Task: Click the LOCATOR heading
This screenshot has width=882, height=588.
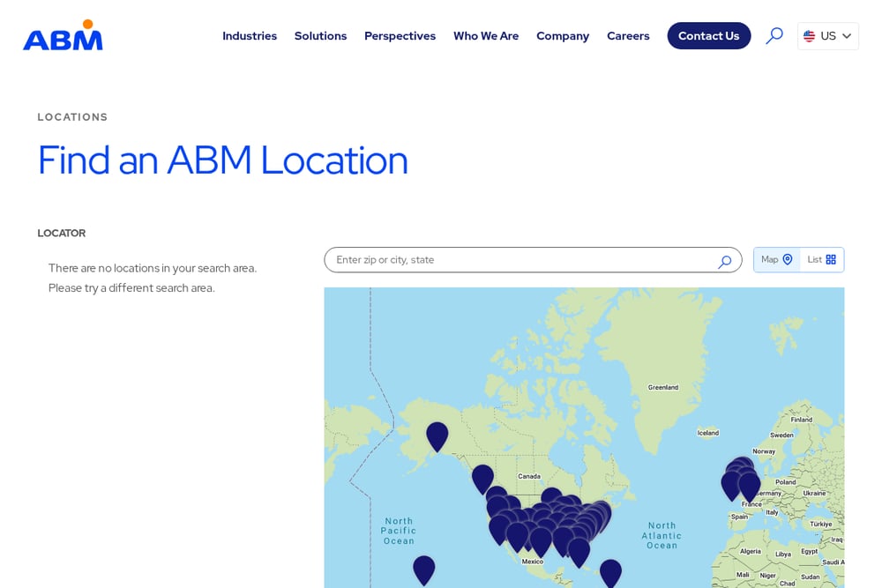Action: 62,233
